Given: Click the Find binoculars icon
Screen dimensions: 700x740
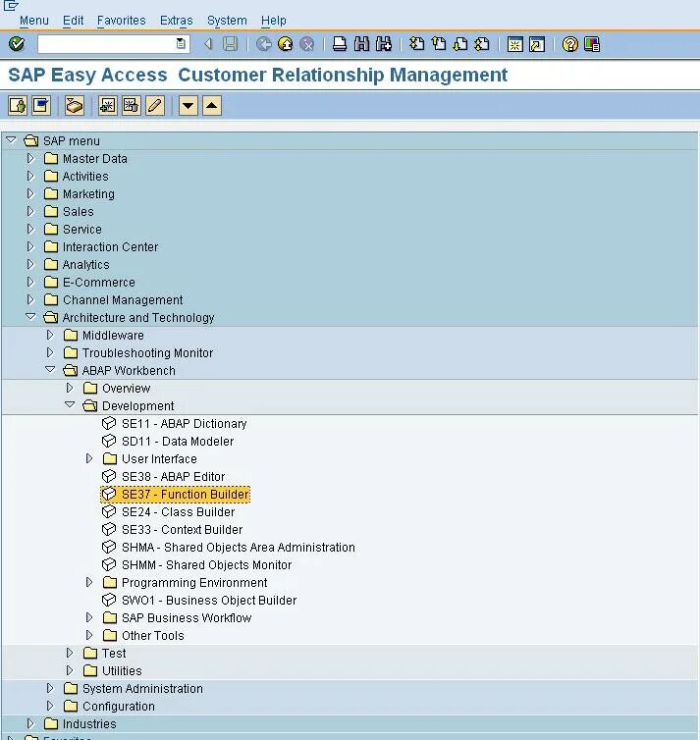Looking at the screenshot, I should click(361, 44).
